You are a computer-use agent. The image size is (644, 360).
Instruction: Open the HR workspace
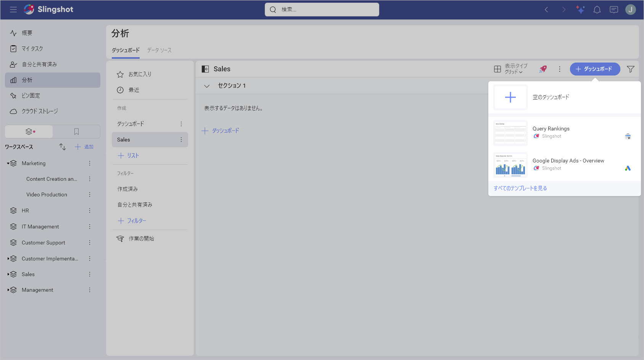(25, 211)
